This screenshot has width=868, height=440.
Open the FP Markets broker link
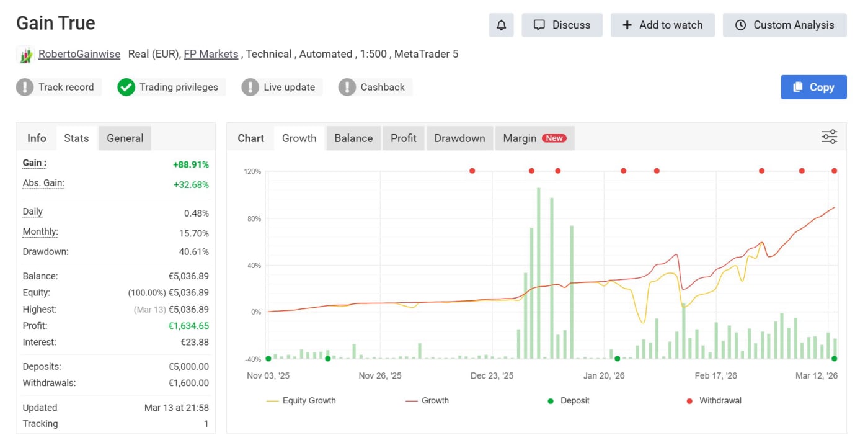pos(211,54)
